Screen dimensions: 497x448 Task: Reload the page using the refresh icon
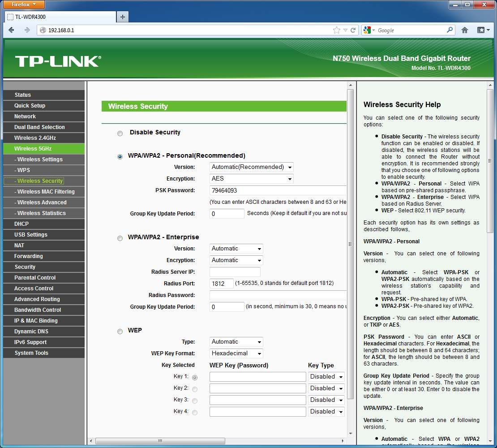click(x=353, y=30)
